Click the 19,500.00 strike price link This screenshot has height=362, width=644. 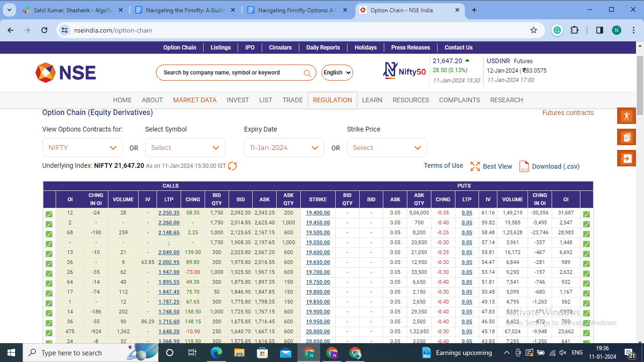318,232
